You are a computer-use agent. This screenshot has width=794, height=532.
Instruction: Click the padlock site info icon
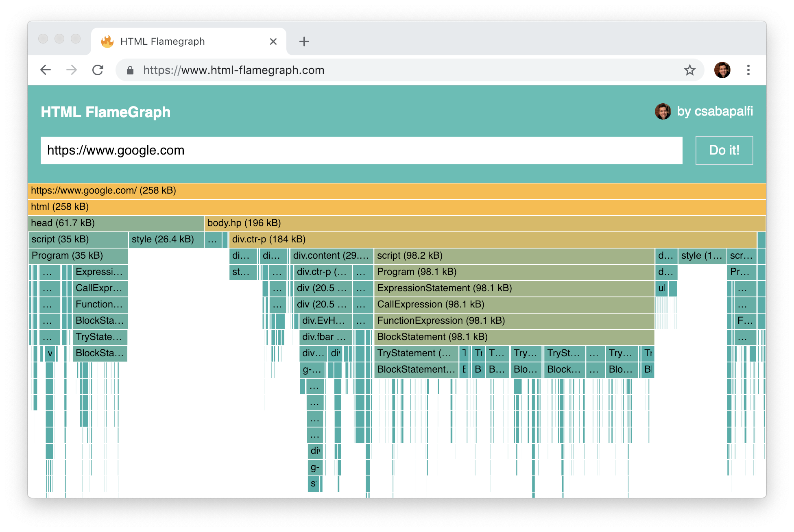point(130,70)
